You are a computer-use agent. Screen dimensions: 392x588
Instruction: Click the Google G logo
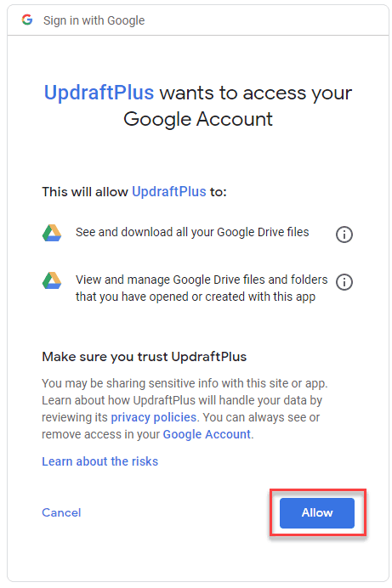(x=27, y=20)
